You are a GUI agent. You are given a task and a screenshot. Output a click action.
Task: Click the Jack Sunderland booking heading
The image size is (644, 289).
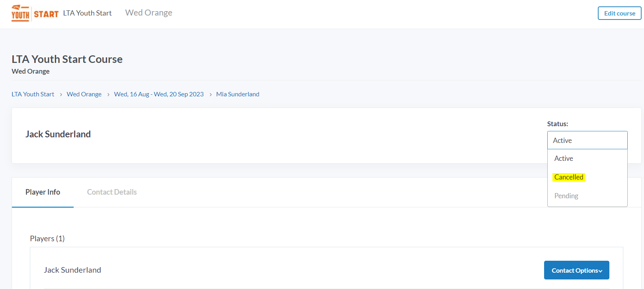58,134
